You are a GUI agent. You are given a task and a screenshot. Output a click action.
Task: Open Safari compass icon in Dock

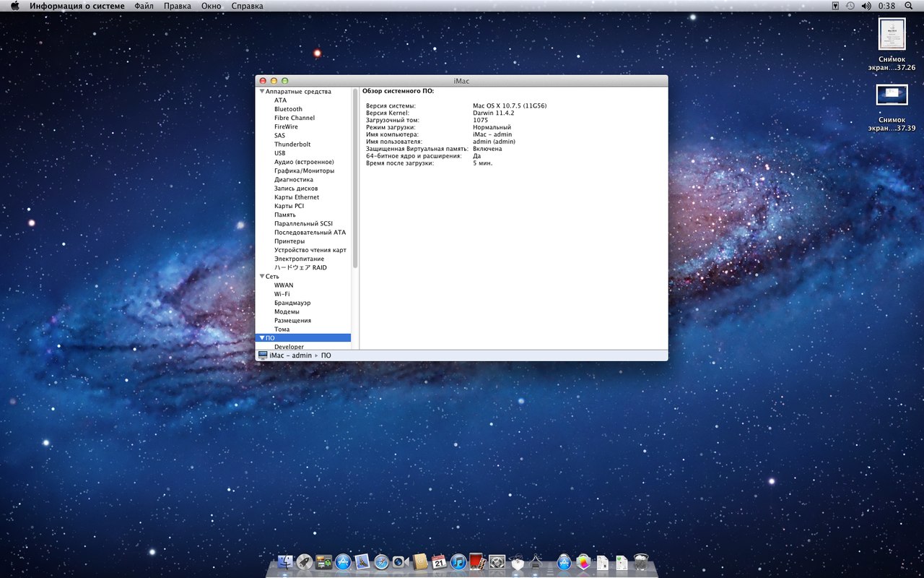382,562
